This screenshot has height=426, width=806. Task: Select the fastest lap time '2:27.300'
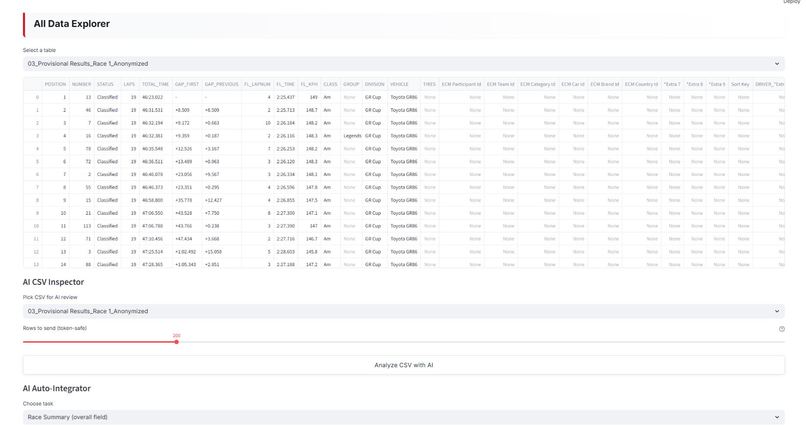285,213
